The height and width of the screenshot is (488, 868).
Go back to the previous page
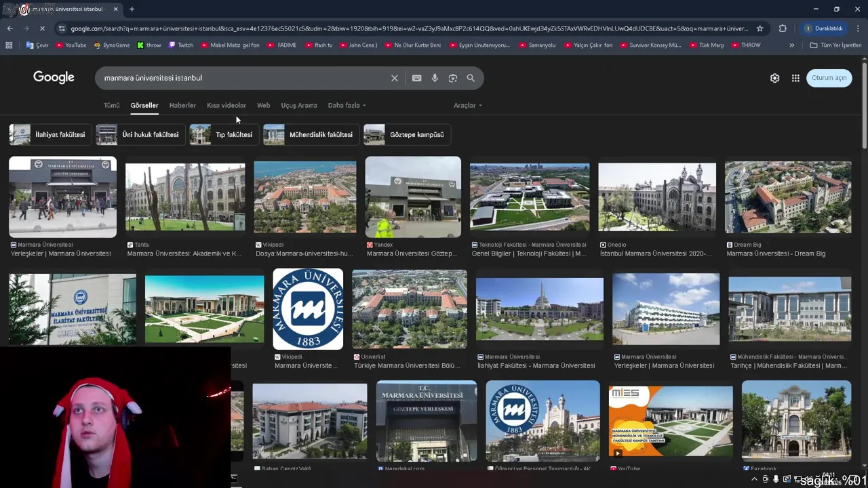(x=9, y=28)
